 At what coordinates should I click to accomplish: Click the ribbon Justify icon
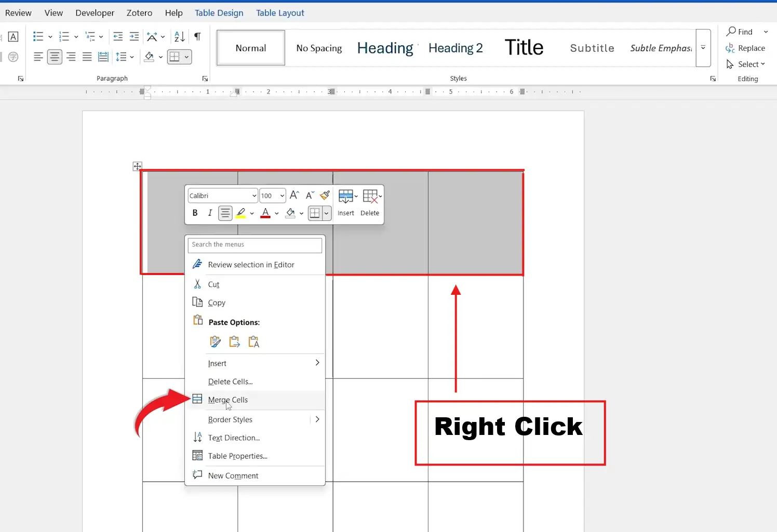87,57
